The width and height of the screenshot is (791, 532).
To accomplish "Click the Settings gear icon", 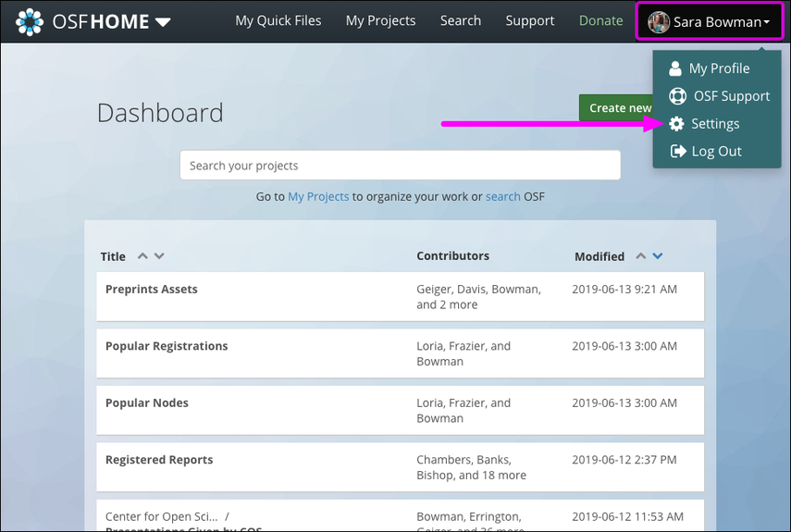I will (676, 124).
